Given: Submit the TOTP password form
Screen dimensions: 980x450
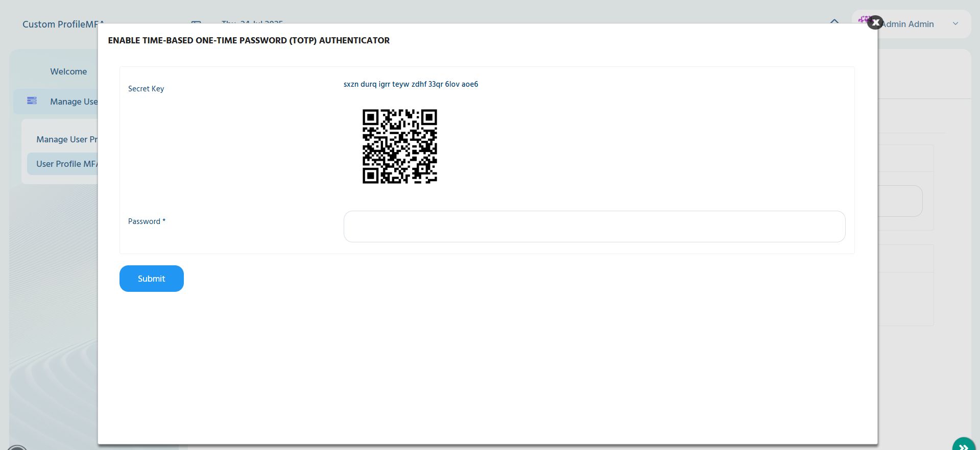Looking at the screenshot, I should click(152, 279).
